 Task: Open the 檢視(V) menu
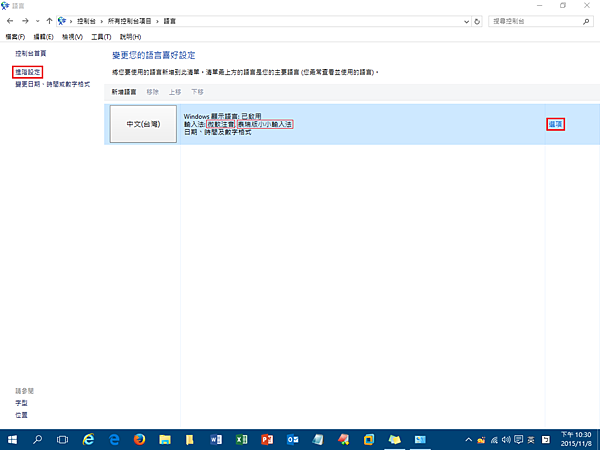pyautogui.click(x=72, y=37)
